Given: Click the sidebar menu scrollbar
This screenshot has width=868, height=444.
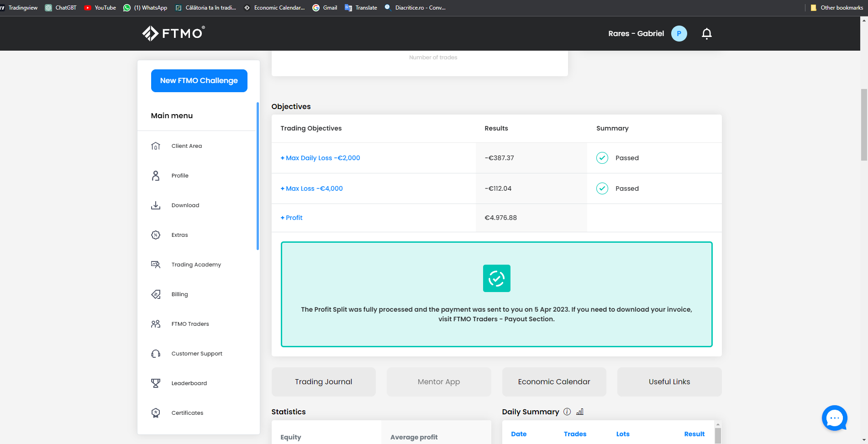Looking at the screenshot, I should [258, 176].
